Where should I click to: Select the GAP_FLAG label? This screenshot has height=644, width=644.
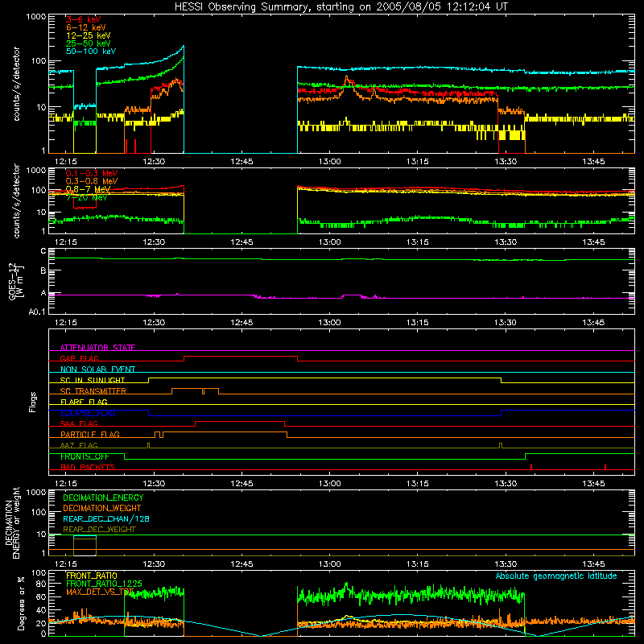[79, 358]
